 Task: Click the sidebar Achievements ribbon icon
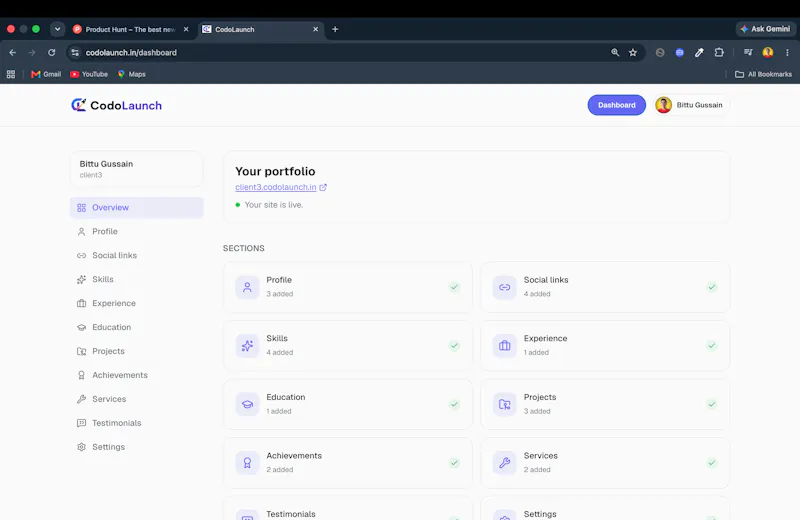[x=81, y=376]
